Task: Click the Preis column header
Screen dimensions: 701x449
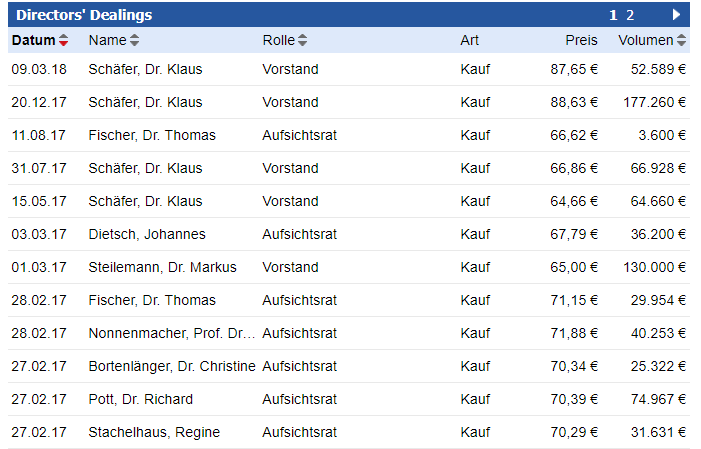Action: [581, 41]
